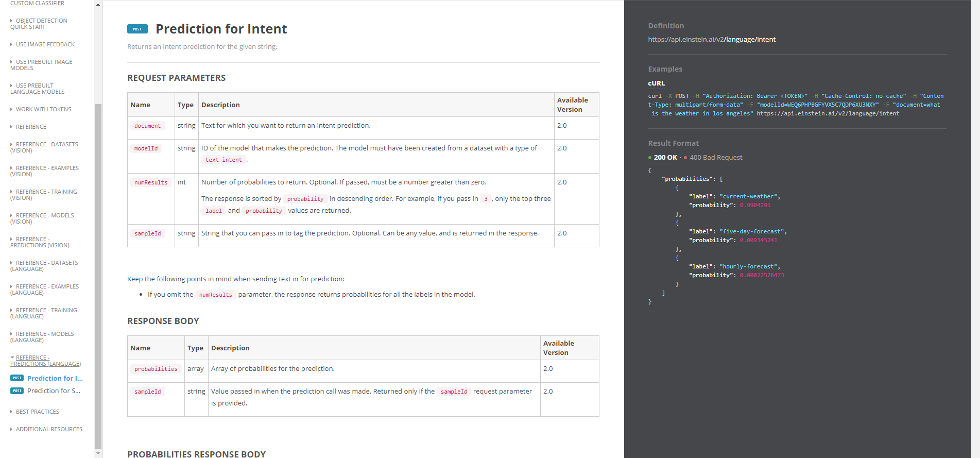Expand Use Image Feedback section
The image size is (980, 458).
[45, 44]
